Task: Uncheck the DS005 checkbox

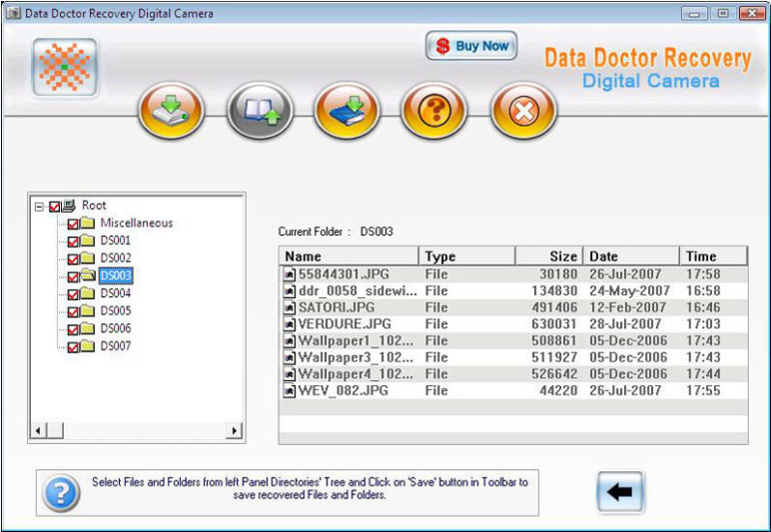Action: (x=73, y=311)
